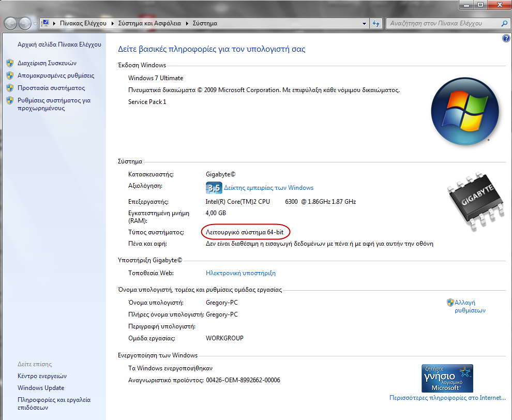Click the Windows 7 Ultimate text
The image size is (512, 420).
pyautogui.click(x=156, y=78)
